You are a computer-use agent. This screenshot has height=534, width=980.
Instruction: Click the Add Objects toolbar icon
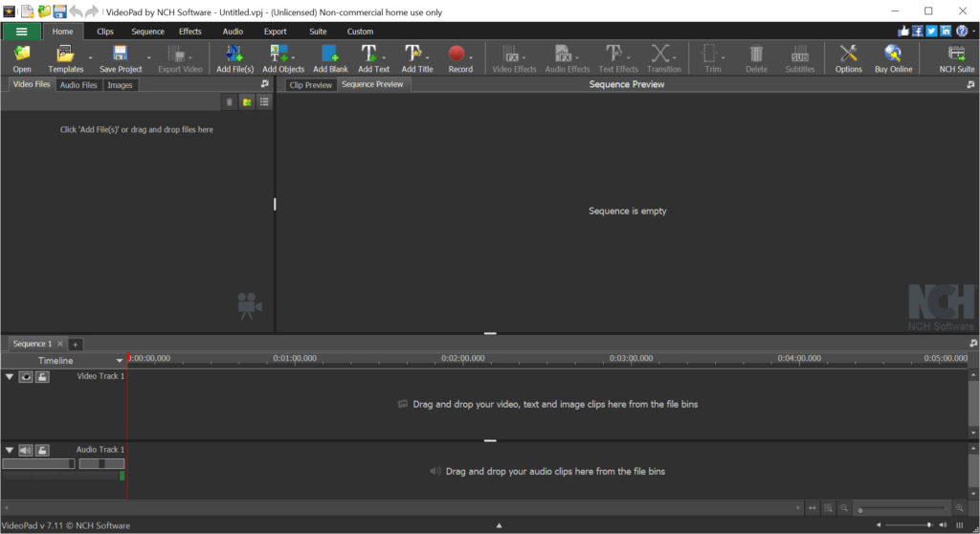click(282, 58)
